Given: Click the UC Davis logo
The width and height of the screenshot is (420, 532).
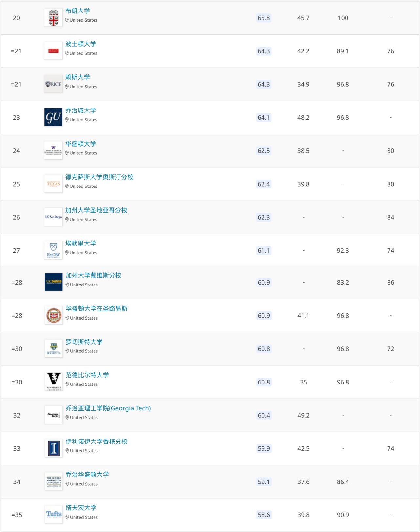Looking at the screenshot, I should coord(53,282).
